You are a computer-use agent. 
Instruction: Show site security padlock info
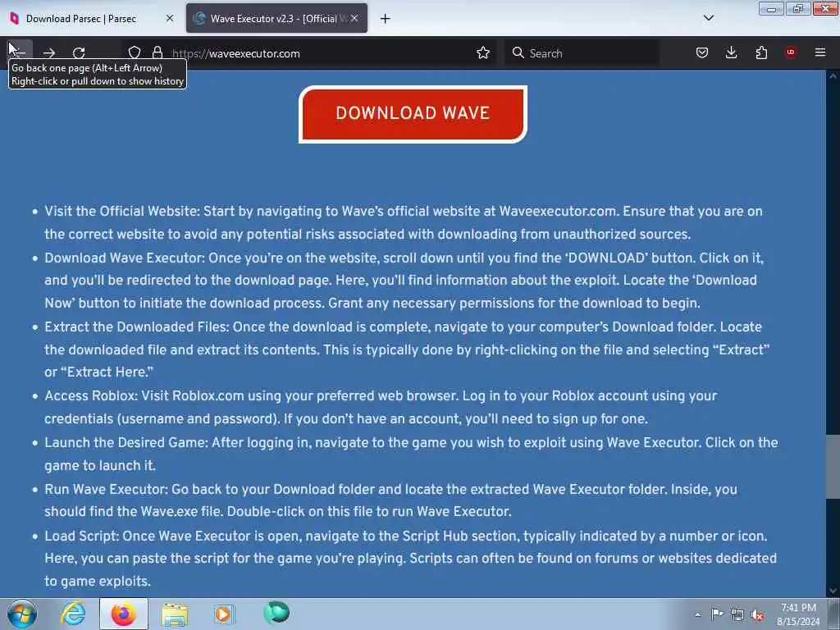(157, 52)
